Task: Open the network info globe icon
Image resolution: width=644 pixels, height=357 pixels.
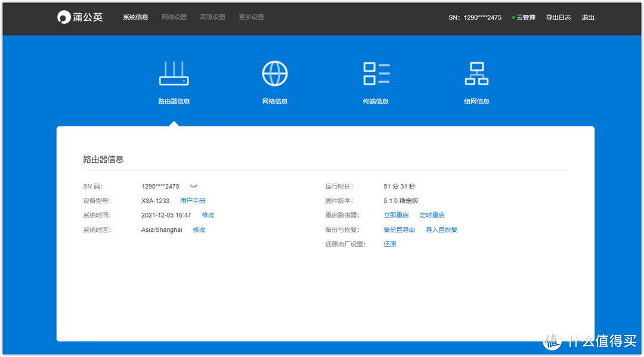Action: (x=275, y=74)
